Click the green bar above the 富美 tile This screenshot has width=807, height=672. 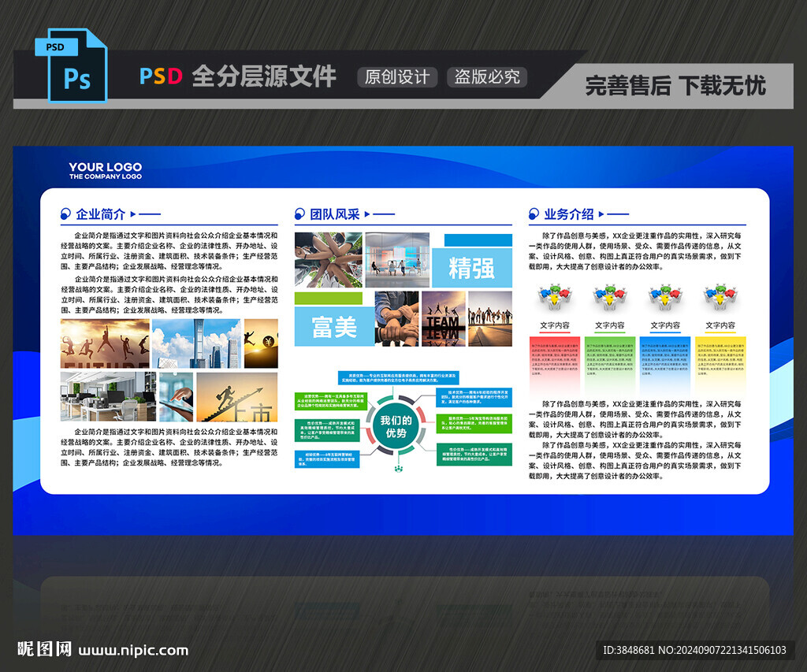click(x=329, y=299)
